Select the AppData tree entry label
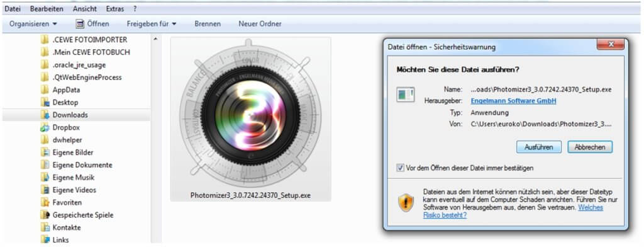Image resolution: width=644 pixels, height=247 pixels. [x=66, y=89]
